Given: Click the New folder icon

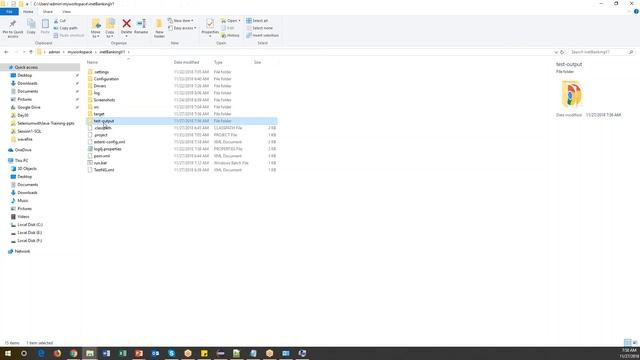Looking at the screenshot, I should point(159,24).
